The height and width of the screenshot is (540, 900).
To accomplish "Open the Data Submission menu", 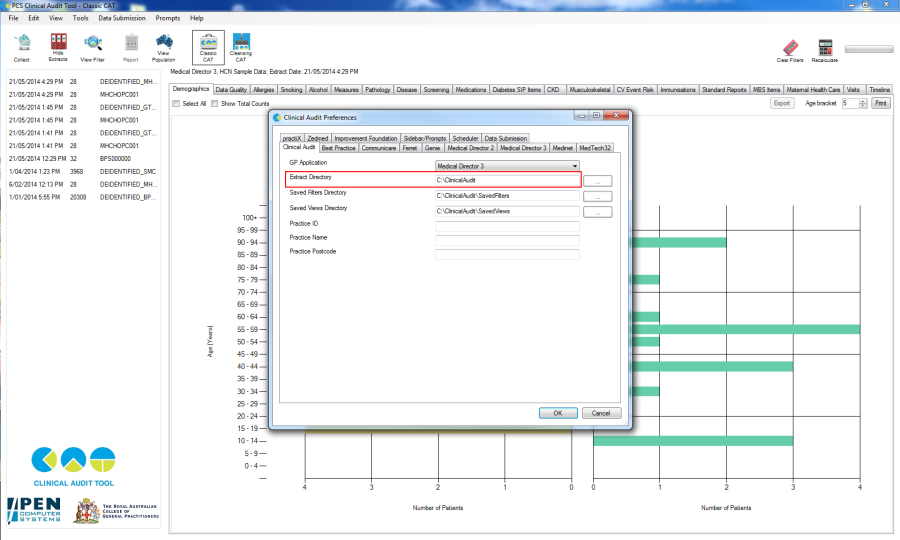I will click(x=122, y=18).
